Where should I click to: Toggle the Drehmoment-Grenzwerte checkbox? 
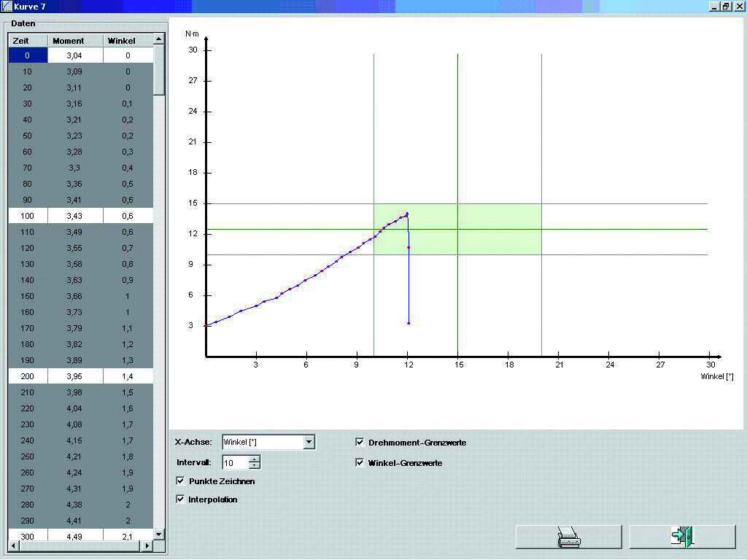coord(360,443)
